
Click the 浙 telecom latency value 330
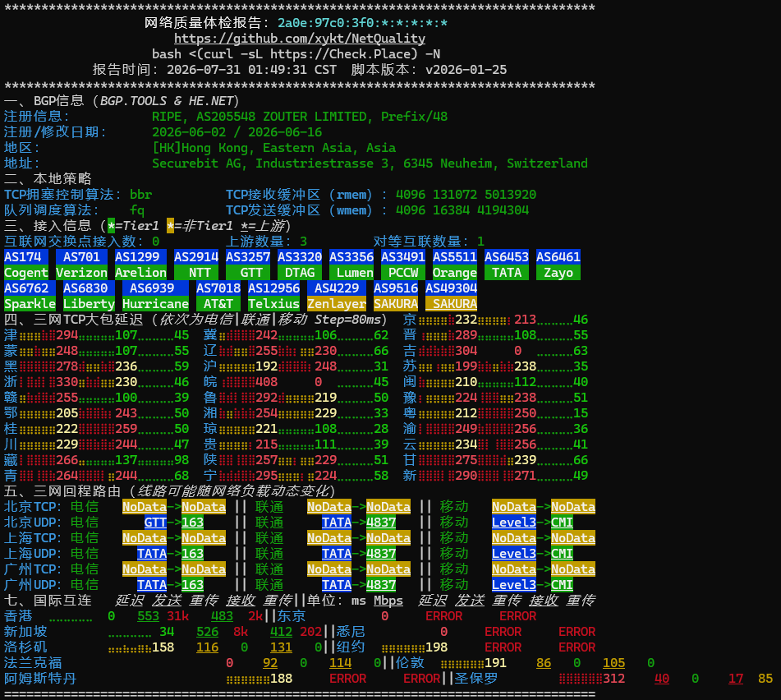(x=67, y=382)
